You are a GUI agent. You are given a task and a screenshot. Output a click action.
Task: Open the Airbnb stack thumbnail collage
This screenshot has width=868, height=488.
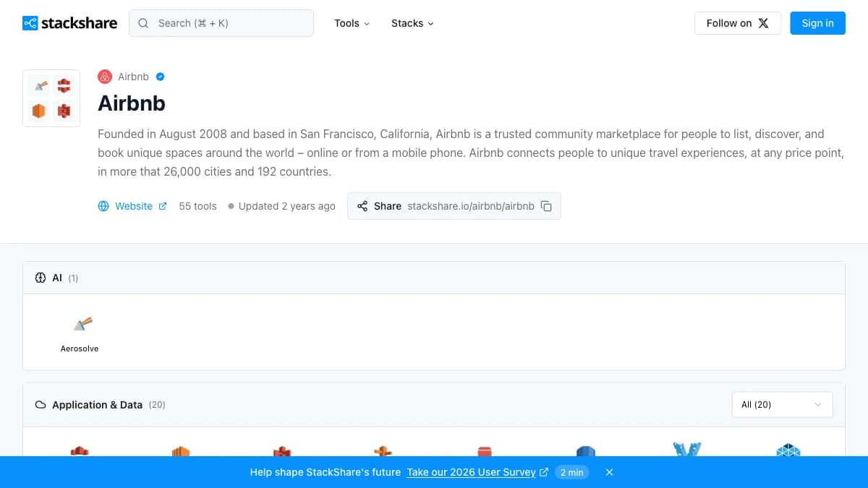tap(51, 98)
